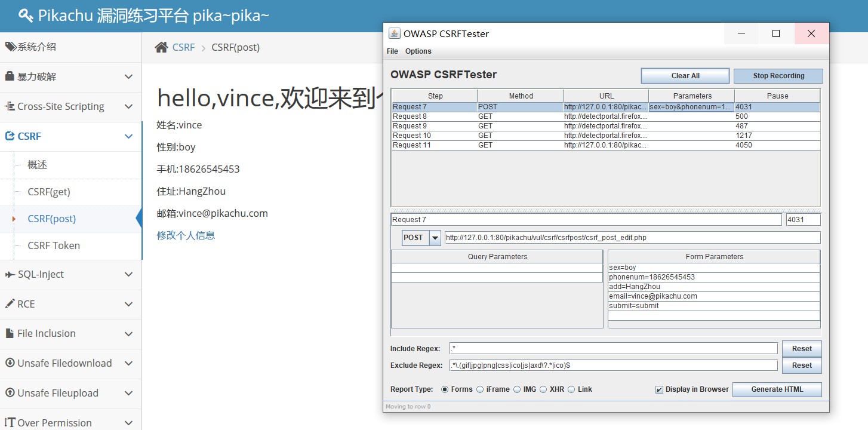Click the Step column header
This screenshot has height=430, width=868.
(435, 96)
